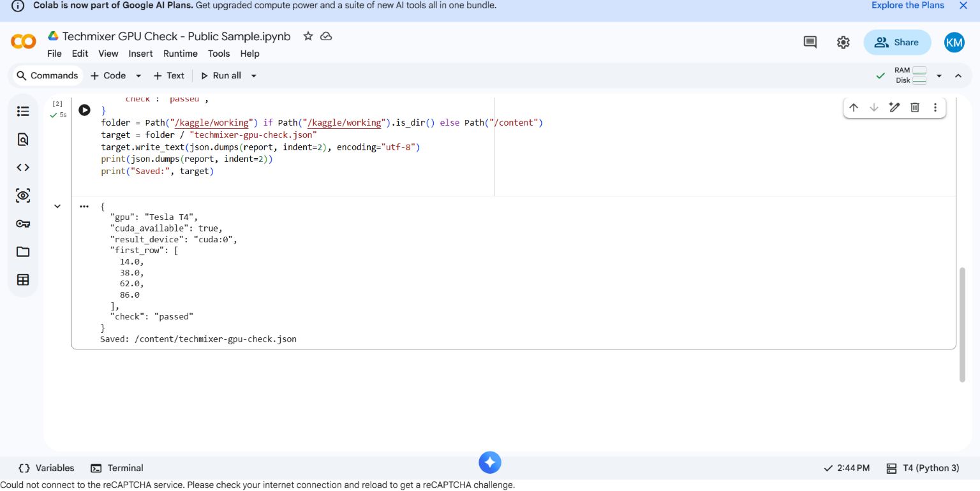Collapse the header with chevron up
Viewport: 980px width, 491px height.
pos(958,76)
